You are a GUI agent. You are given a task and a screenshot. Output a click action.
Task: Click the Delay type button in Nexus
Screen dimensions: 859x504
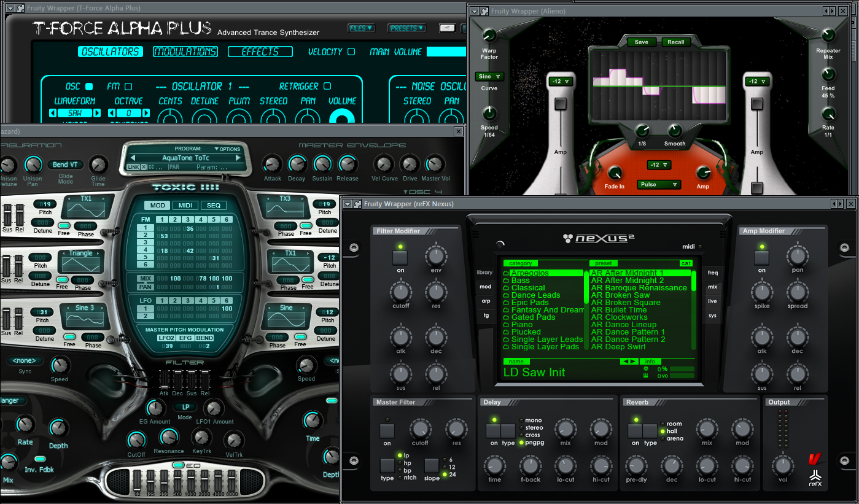(508, 431)
